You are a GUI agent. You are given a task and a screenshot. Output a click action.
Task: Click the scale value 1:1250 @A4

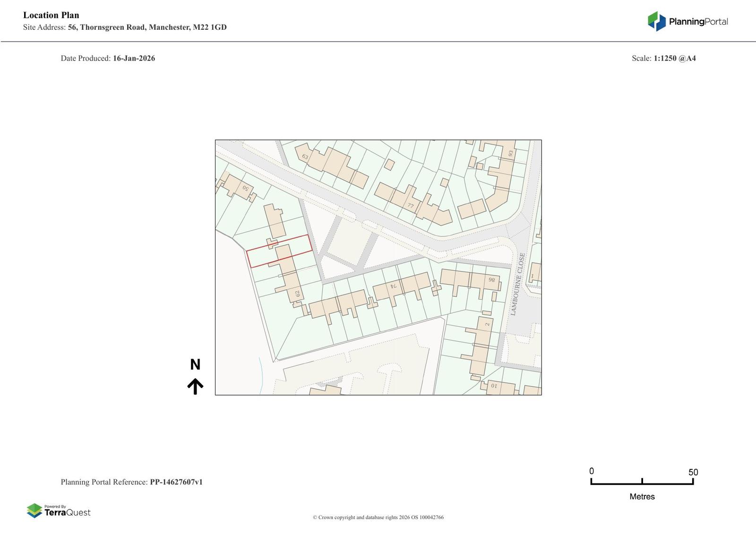674,59
